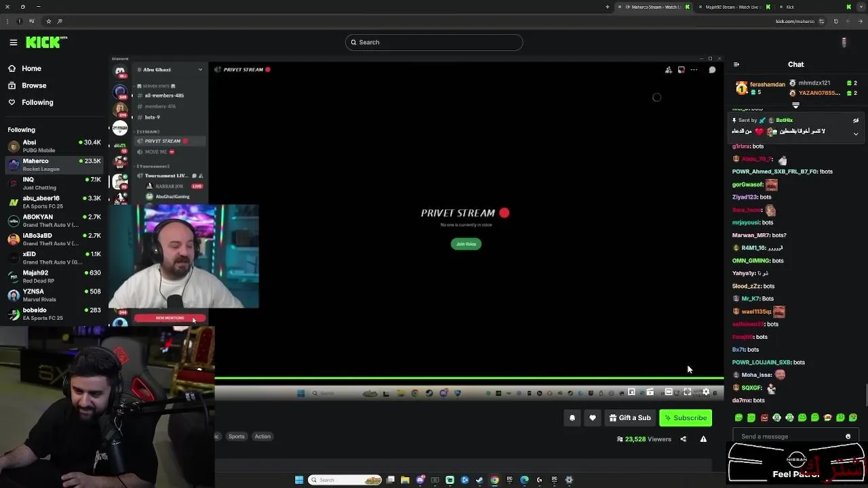Image resolution: width=868 pixels, height=488 pixels.
Task: Open the Windows Start button
Action: (x=299, y=480)
